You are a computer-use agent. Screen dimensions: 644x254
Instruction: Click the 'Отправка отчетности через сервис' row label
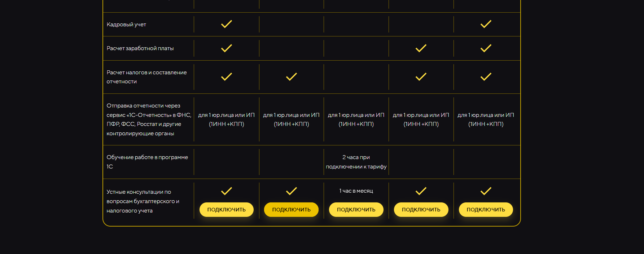click(148, 119)
